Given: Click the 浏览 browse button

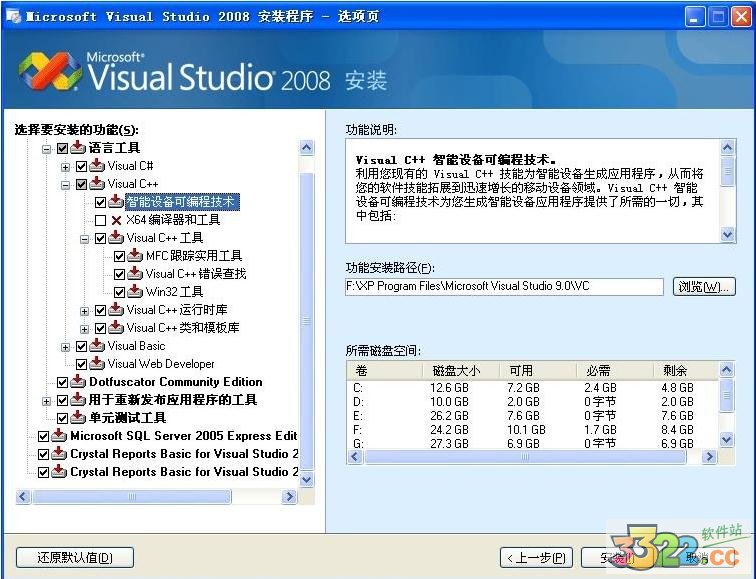Looking at the screenshot, I should pyautogui.click(x=704, y=286).
